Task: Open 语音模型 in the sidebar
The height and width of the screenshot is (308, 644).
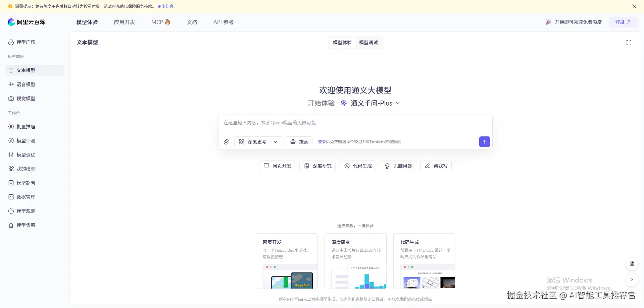Action: pyautogui.click(x=35, y=84)
